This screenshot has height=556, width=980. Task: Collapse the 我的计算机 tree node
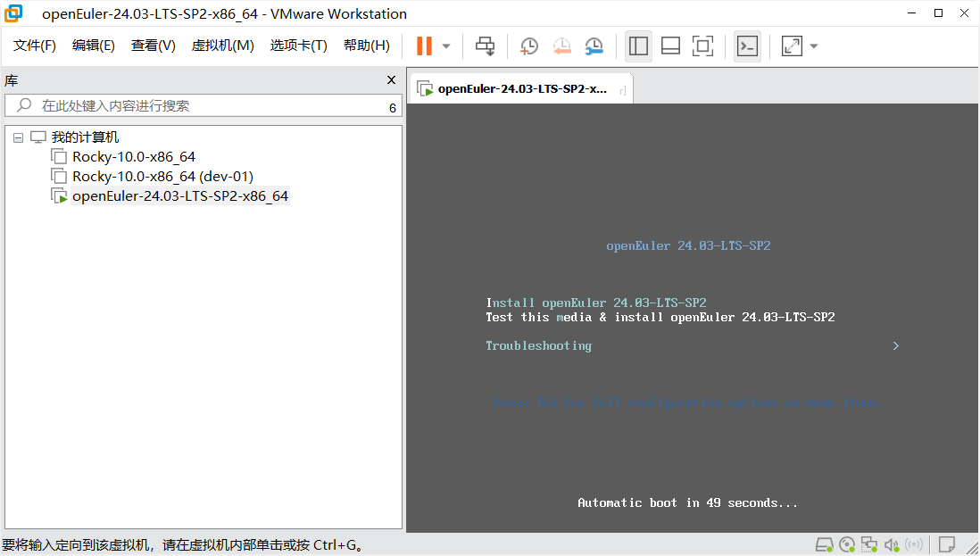point(18,137)
